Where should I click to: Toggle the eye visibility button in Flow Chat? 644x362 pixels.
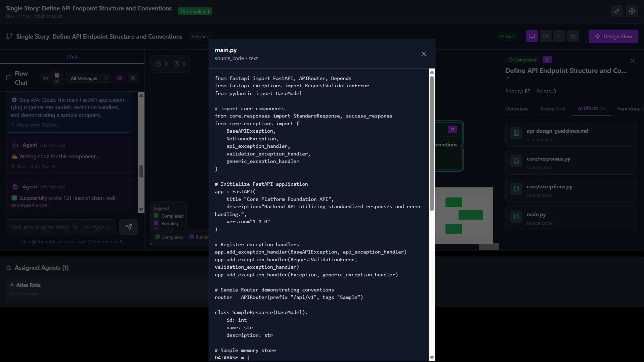tap(120, 78)
